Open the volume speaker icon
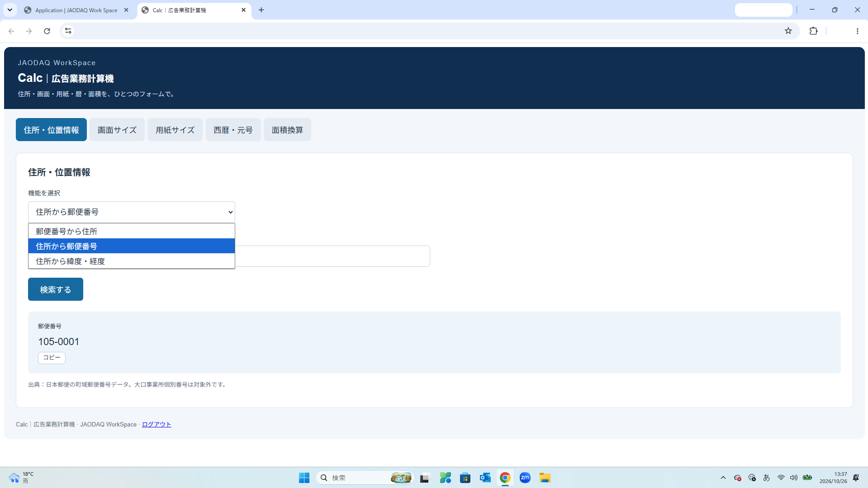Viewport: 868px width, 488px height. tap(794, 478)
